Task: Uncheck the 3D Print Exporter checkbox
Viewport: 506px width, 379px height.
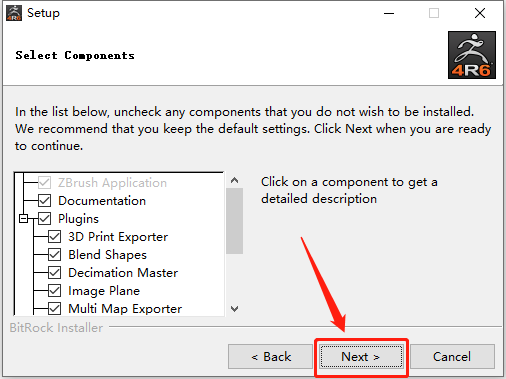Action: (x=54, y=237)
